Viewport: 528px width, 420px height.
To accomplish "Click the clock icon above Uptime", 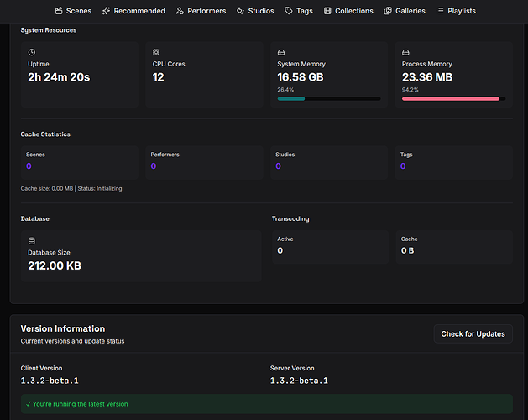I will [x=32, y=52].
